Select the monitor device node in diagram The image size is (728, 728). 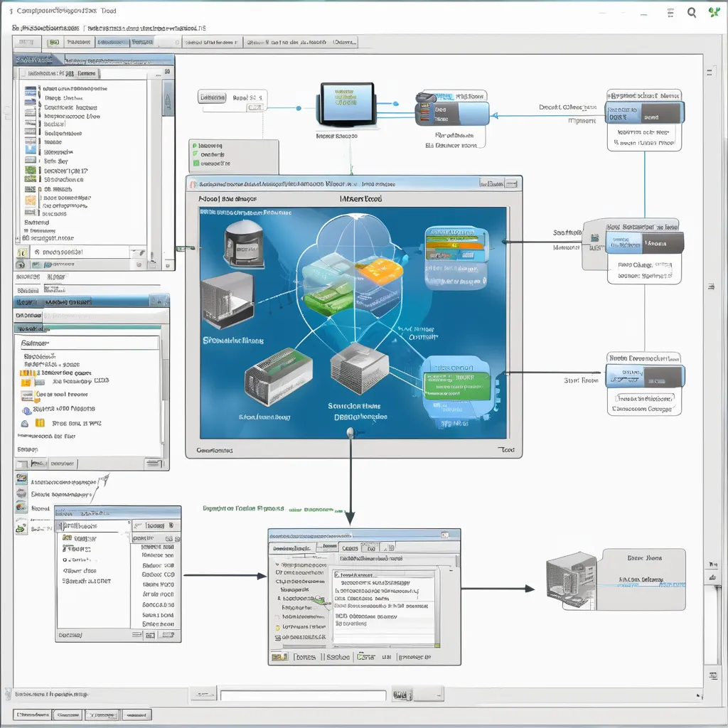coord(346,105)
